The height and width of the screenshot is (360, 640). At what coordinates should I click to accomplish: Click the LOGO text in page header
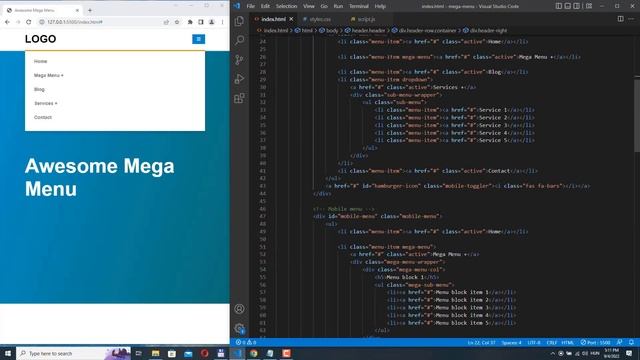click(40, 39)
